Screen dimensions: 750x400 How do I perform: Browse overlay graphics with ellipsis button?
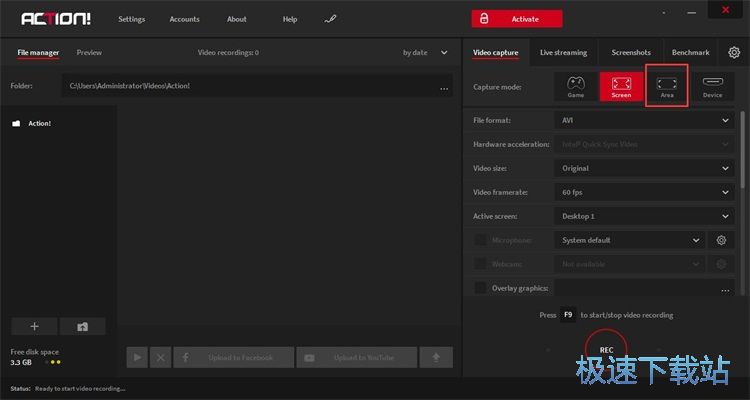[725, 289]
